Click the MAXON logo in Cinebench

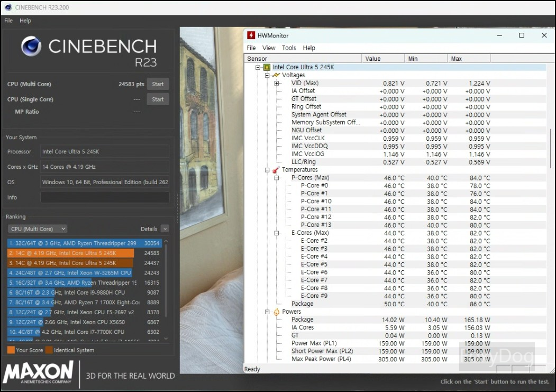coord(38,372)
